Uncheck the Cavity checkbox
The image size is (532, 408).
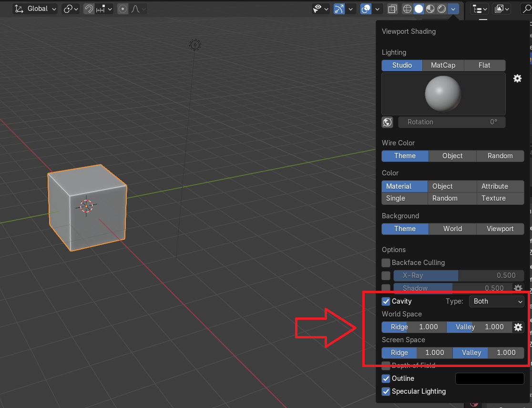click(386, 301)
